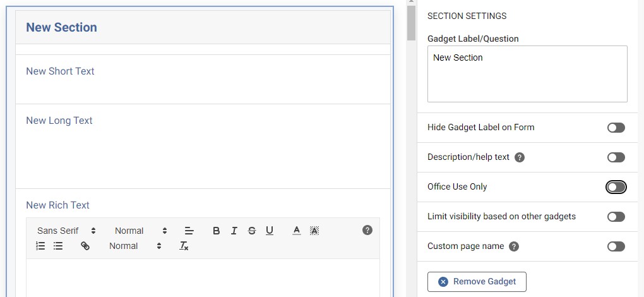Toggle the Office Use Only switch
This screenshot has width=644, height=297.
pos(616,187)
